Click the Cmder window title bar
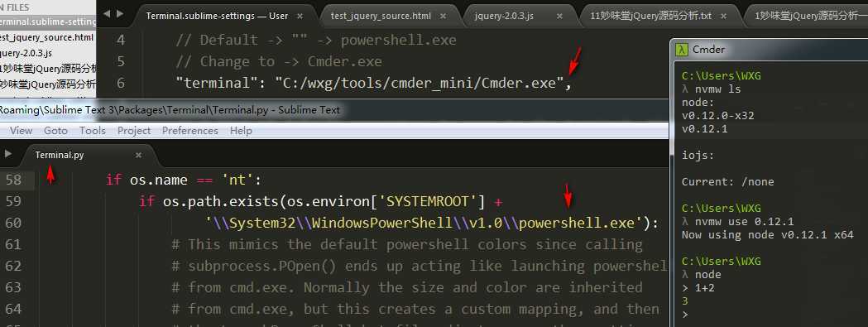The image size is (868, 327). point(770,50)
